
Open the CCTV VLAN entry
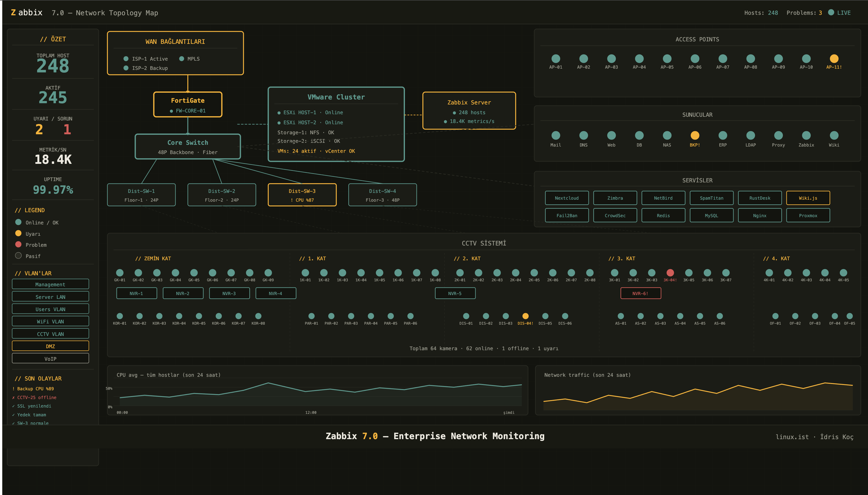tap(50, 333)
